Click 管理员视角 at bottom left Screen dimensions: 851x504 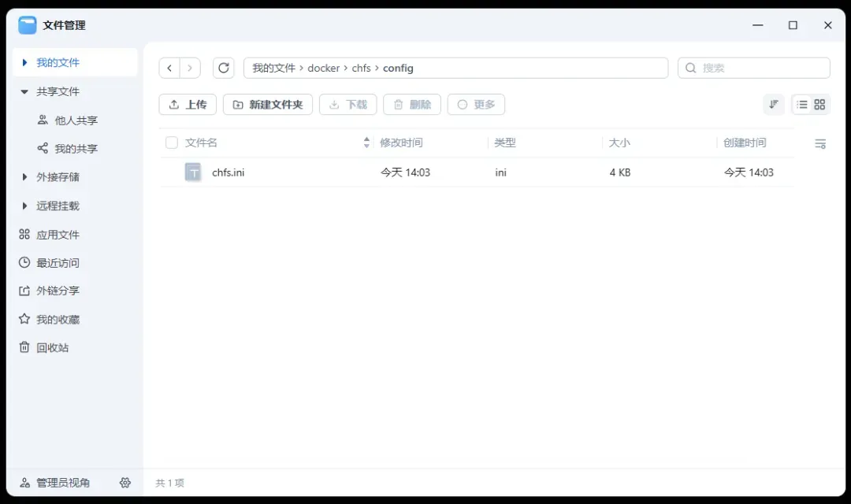(x=58, y=483)
